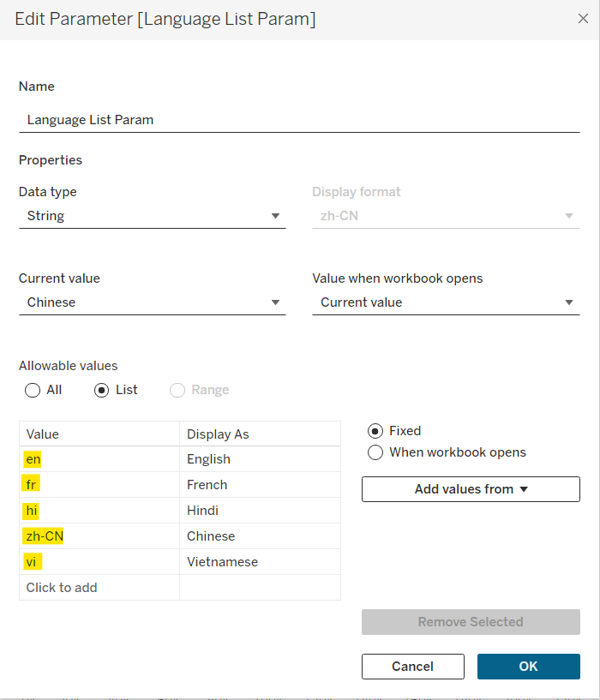Select When workbook opens radio option
This screenshot has width=600, height=700.
[x=375, y=452]
